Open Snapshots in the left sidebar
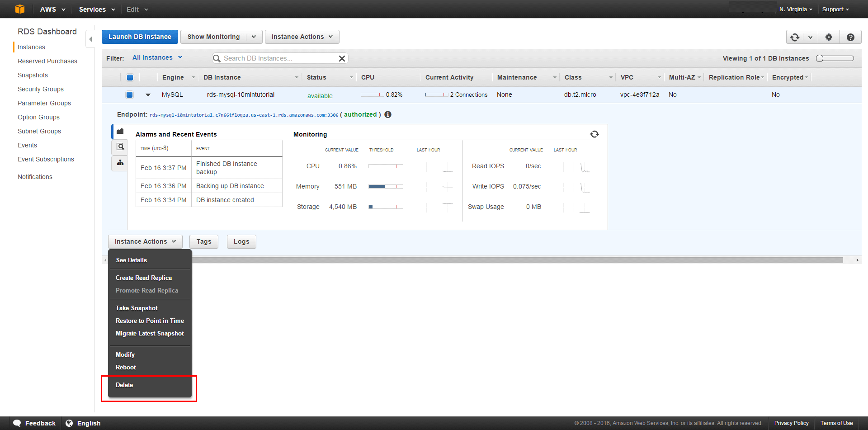The height and width of the screenshot is (430, 868). click(33, 75)
